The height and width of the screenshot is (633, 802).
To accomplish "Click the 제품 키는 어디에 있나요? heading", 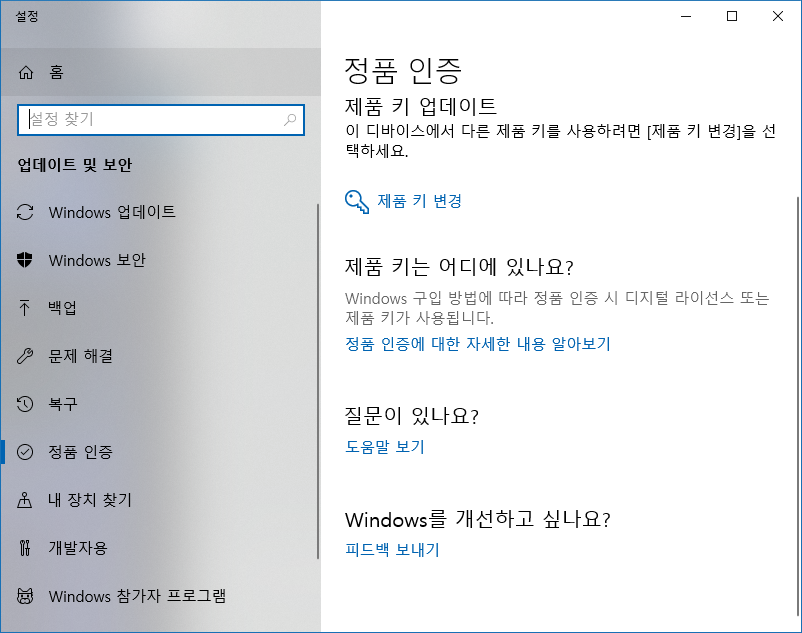I will 459,266.
